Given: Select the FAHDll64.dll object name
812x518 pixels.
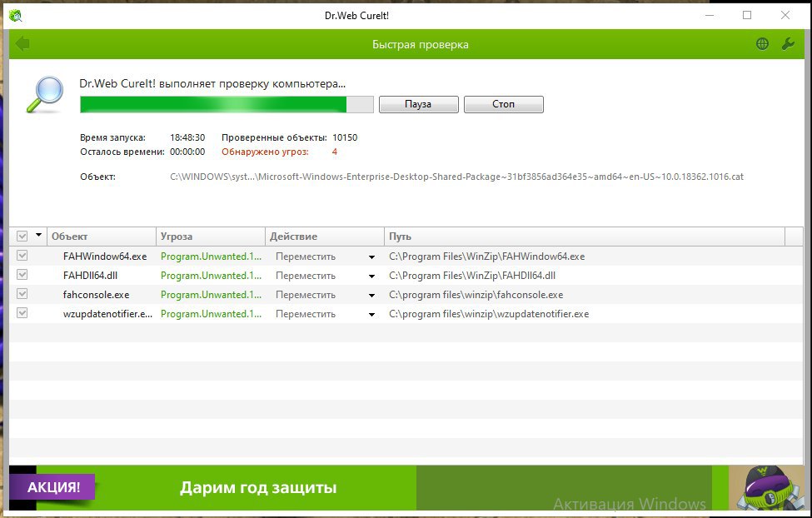Looking at the screenshot, I should pos(91,276).
